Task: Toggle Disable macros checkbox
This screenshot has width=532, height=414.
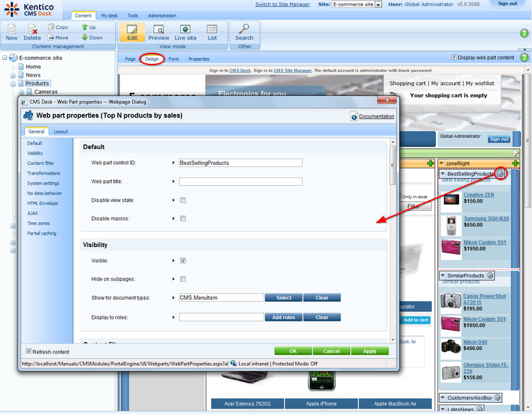Action: click(x=183, y=218)
